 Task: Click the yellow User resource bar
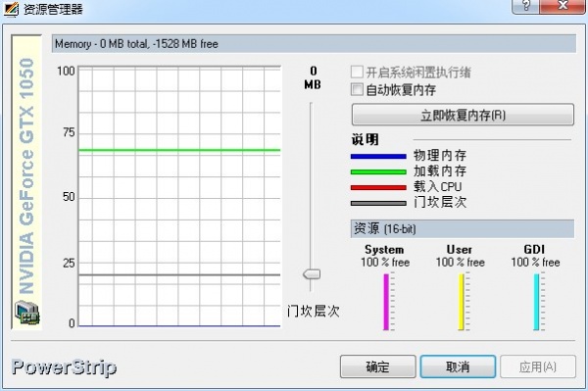(x=461, y=302)
